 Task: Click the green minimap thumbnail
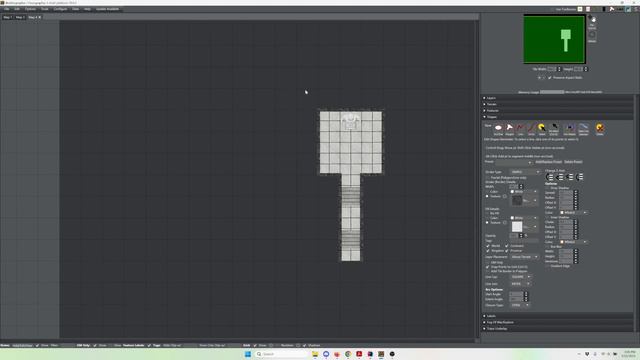pyautogui.click(x=554, y=40)
